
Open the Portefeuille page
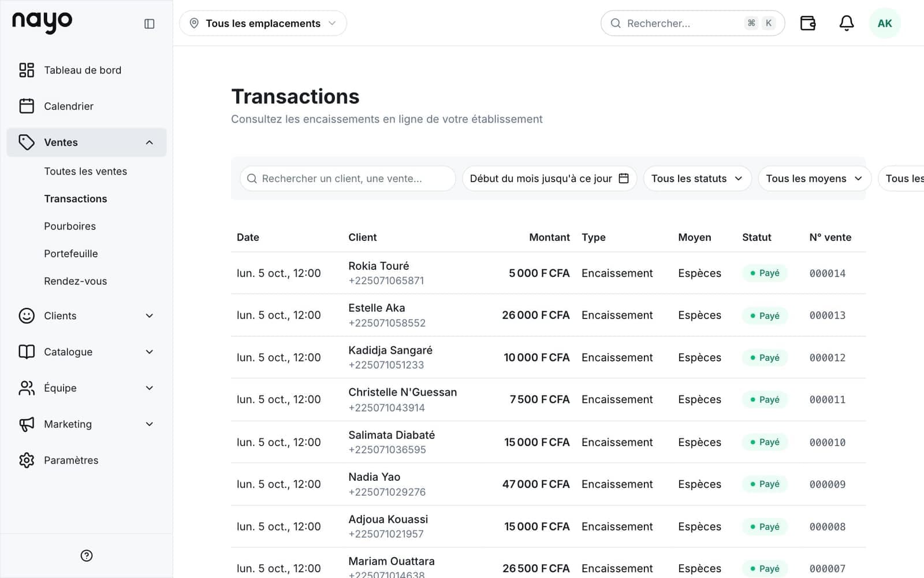point(71,253)
